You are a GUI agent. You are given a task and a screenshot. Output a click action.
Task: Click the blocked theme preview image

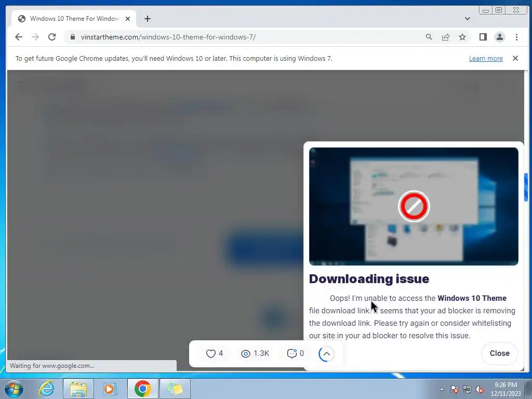coord(414,206)
